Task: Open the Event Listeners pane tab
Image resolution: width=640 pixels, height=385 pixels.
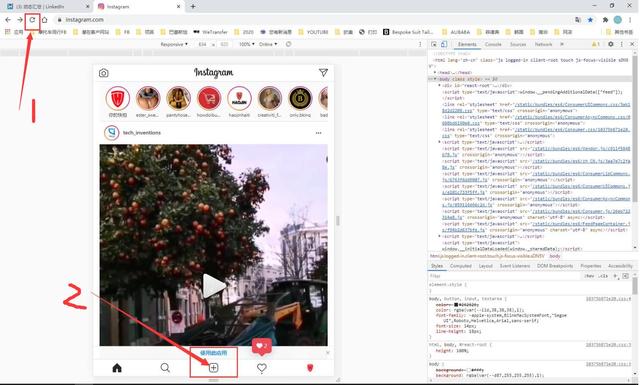Action: pyautogui.click(x=515, y=266)
